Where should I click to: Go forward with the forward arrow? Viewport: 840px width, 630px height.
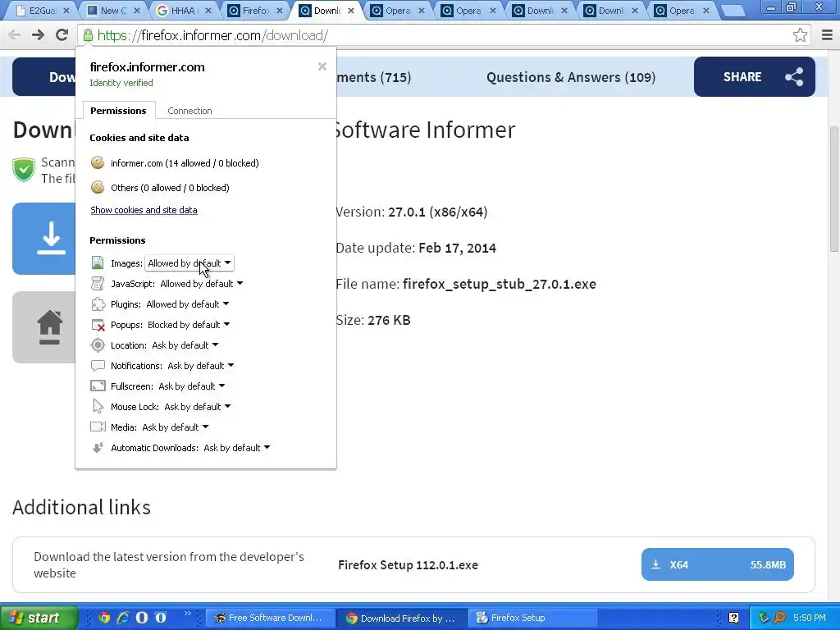point(38,35)
